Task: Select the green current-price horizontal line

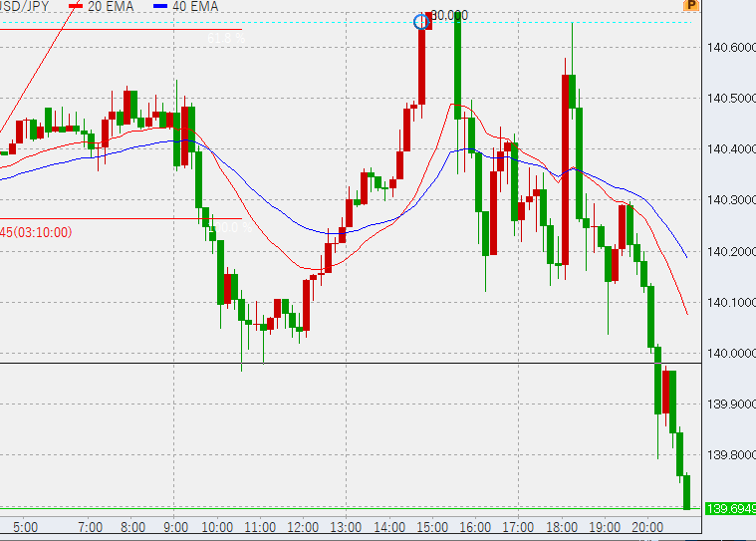Action: [x=351, y=508]
